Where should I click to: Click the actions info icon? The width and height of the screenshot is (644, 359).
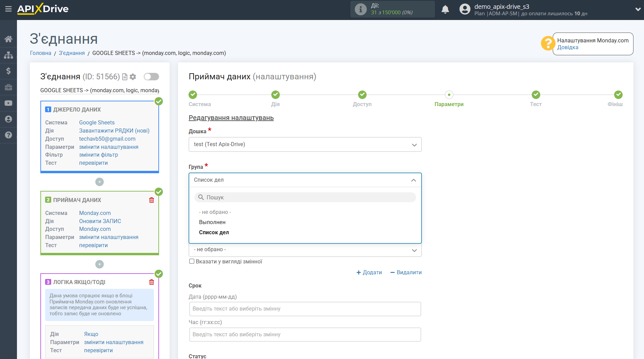coord(360,9)
